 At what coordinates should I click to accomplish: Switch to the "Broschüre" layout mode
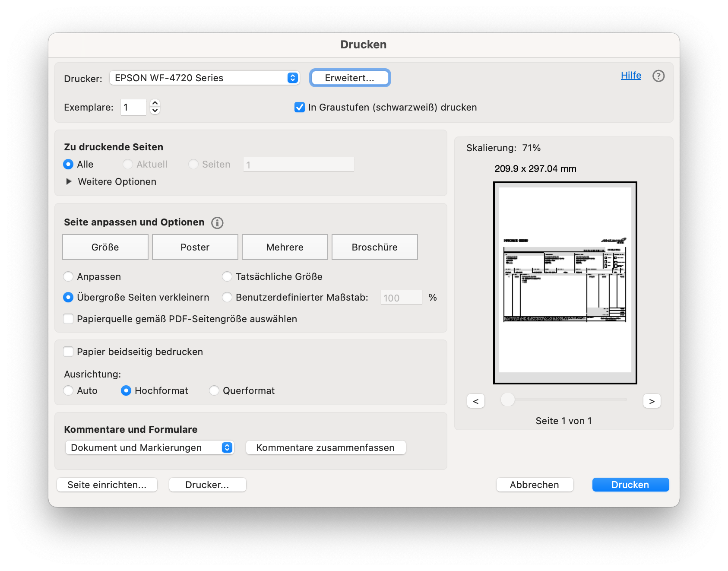[374, 247]
